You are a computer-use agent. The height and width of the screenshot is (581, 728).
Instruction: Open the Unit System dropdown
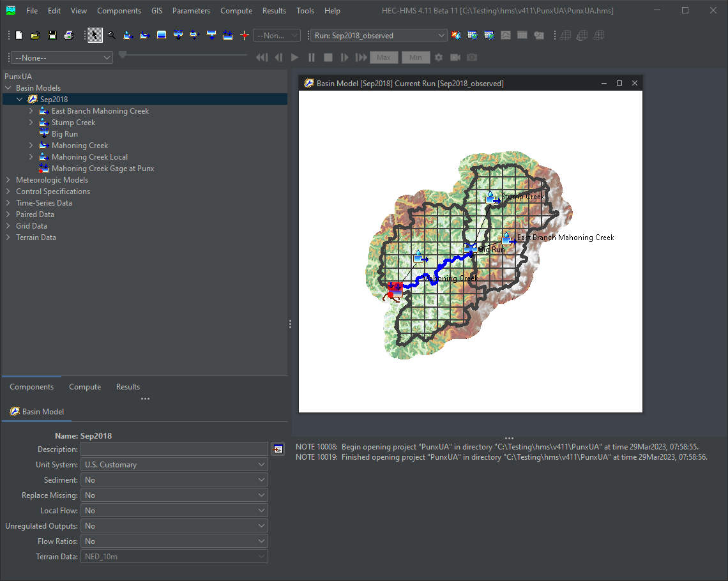click(174, 465)
